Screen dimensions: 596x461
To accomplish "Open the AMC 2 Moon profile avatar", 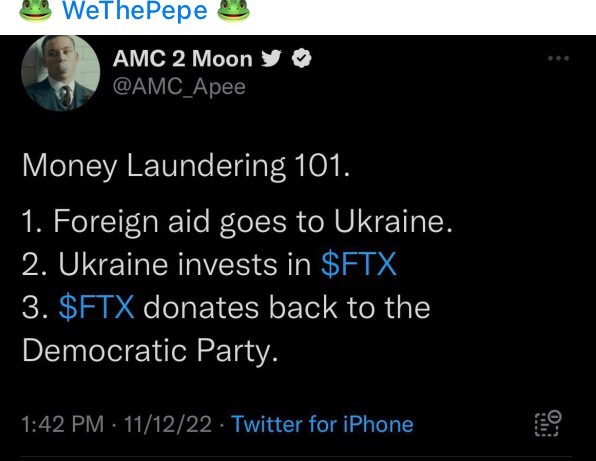I will (61, 73).
